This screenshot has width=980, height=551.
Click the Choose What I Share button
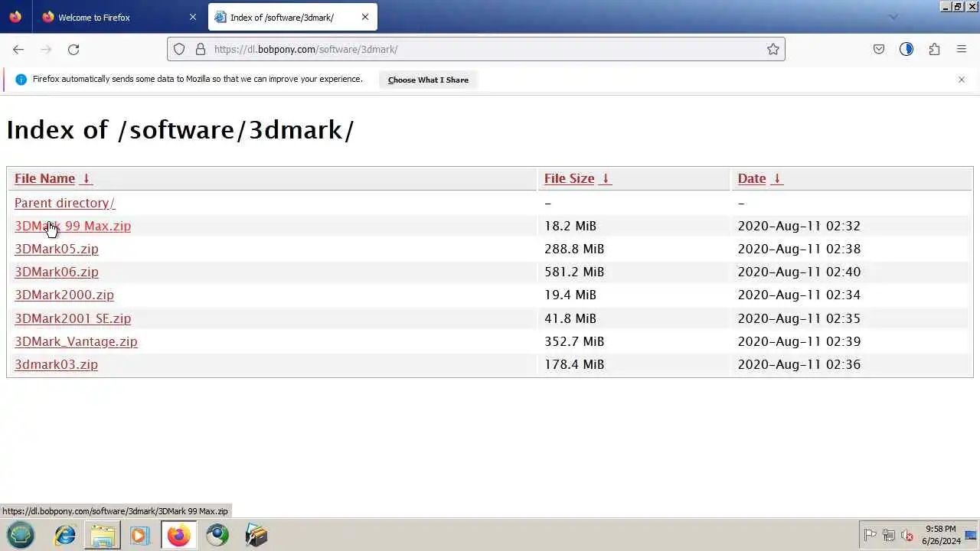428,80
